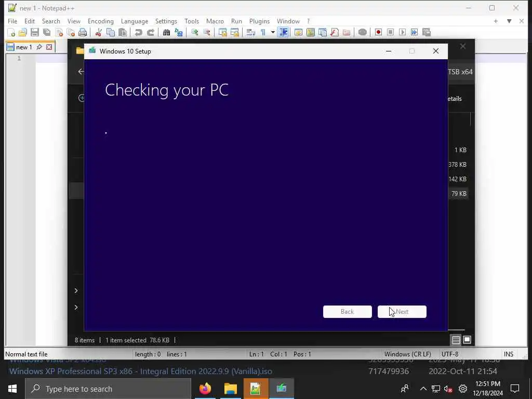532x399 pixels.
Task: Open the Document Map toolbar icon
Action: (x=311, y=33)
